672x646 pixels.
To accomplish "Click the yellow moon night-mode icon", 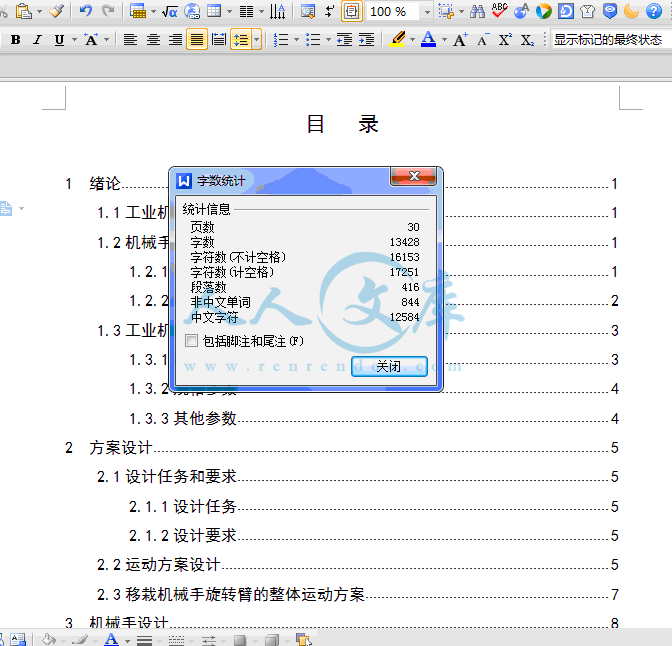I will 631,11.
